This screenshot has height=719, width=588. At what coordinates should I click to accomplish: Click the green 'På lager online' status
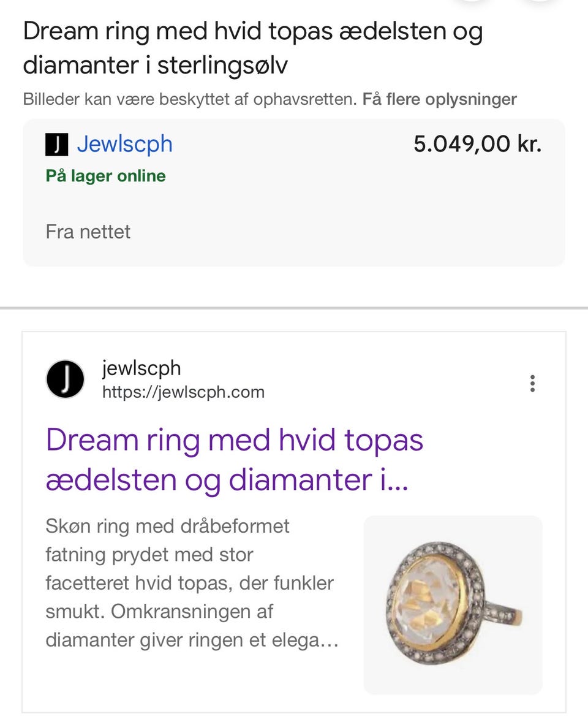click(105, 176)
